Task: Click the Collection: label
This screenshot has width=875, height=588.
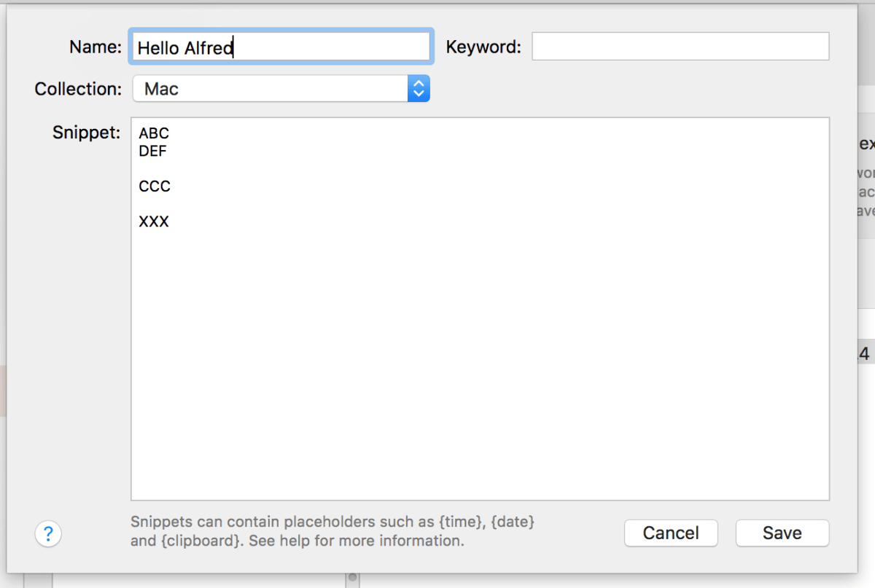Action: [x=78, y=89]
